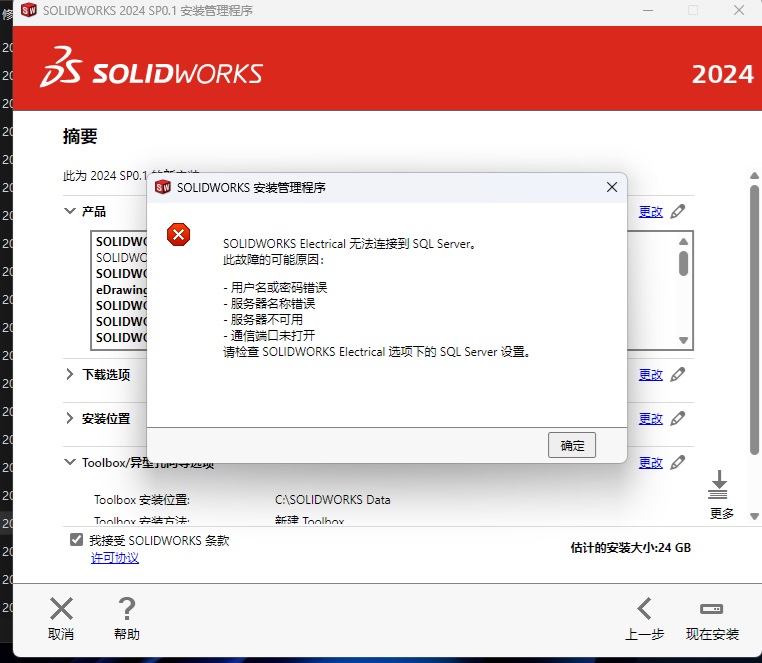Click main summary scrollbar down arrow
762x663 pixels.
pyautogui.click(x=754, y=517)
